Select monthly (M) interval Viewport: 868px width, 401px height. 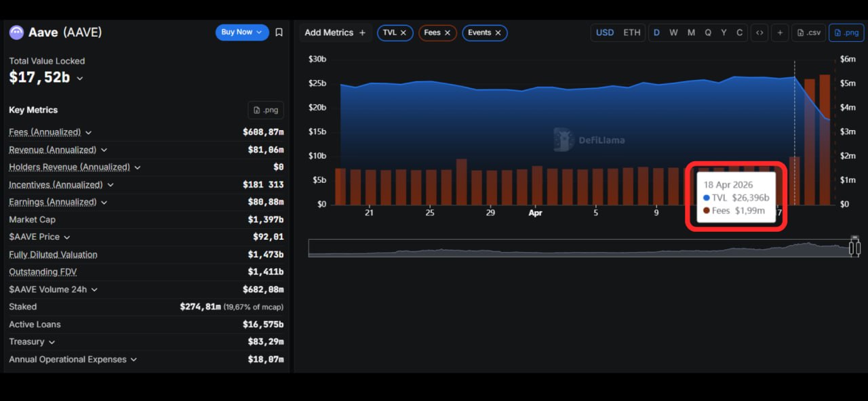(691, 33)
